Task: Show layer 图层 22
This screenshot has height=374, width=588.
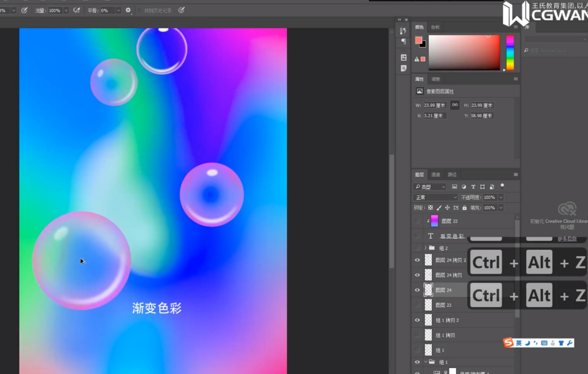Action: pyautogui.click(x=417, y=221)
